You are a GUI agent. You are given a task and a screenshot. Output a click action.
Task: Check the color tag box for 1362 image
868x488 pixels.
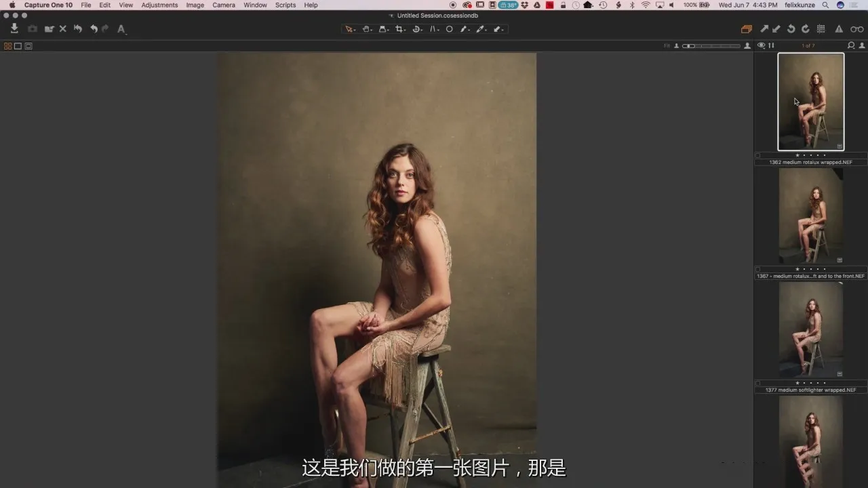pyautogui.click(x=758, y=155)
